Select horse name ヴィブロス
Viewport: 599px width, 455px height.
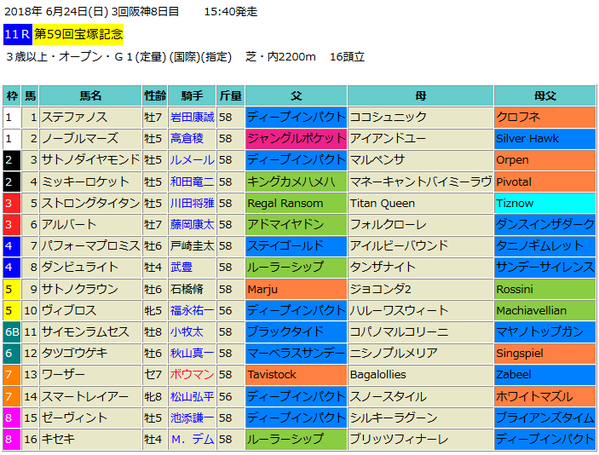[69, 311]
